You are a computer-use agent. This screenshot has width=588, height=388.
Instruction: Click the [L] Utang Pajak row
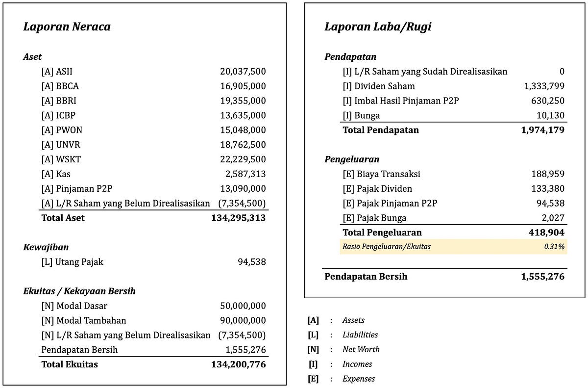(154, 262)
